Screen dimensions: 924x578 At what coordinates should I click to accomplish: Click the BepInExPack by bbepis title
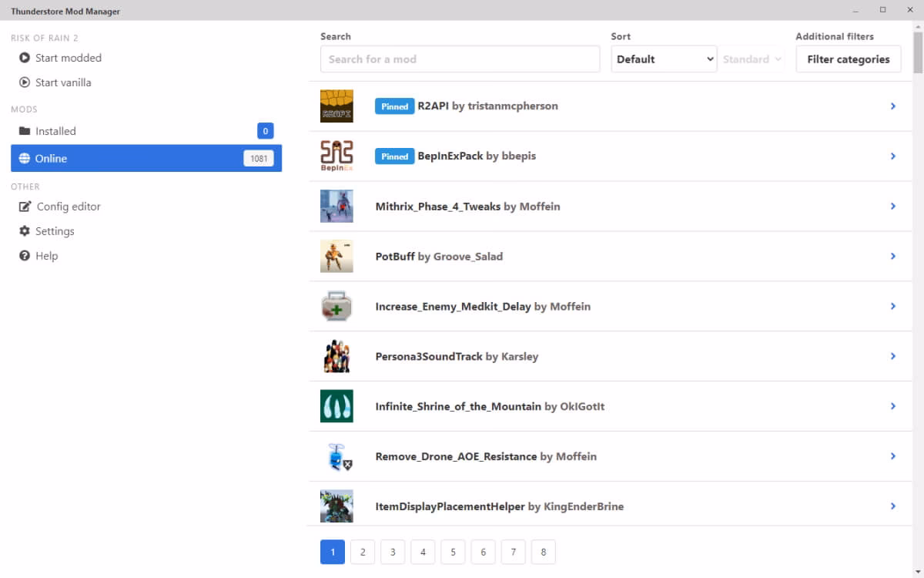coord(477,156)
